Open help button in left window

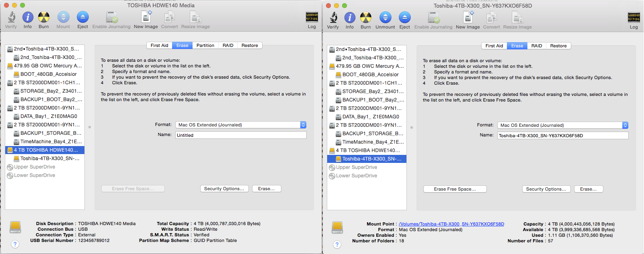(15, 244)
